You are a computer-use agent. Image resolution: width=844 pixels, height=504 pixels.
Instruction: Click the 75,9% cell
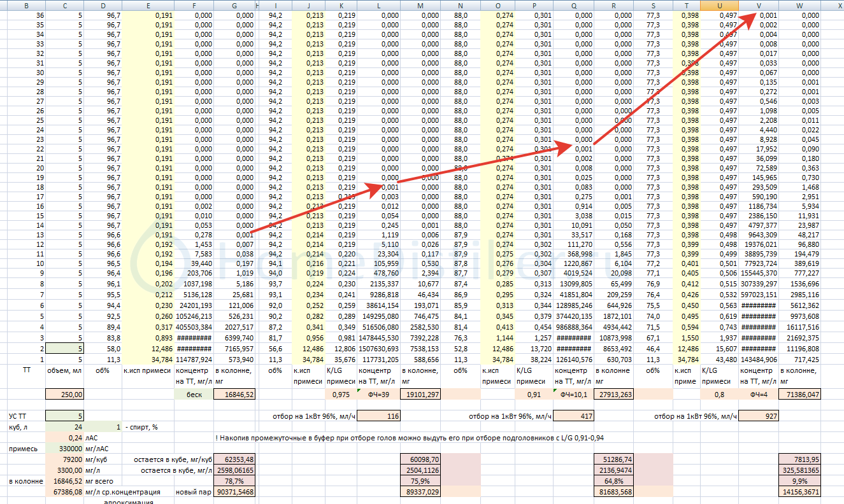[x=420, y=481]
